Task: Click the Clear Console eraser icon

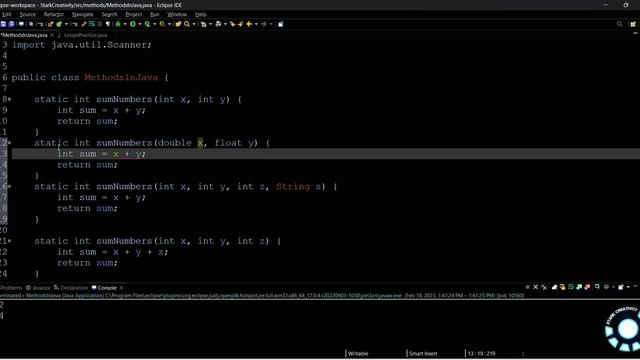Action: tap(554, 287)
